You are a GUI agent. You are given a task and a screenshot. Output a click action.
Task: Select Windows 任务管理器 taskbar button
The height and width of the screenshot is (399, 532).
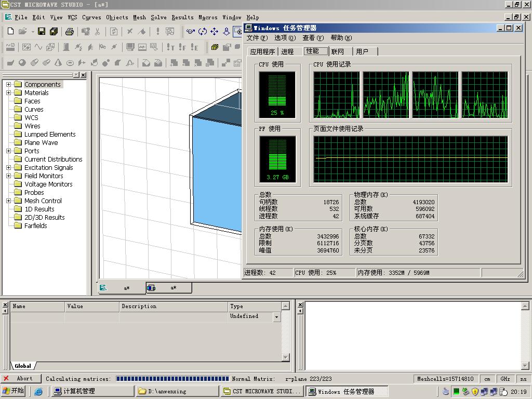pos(347,392)
